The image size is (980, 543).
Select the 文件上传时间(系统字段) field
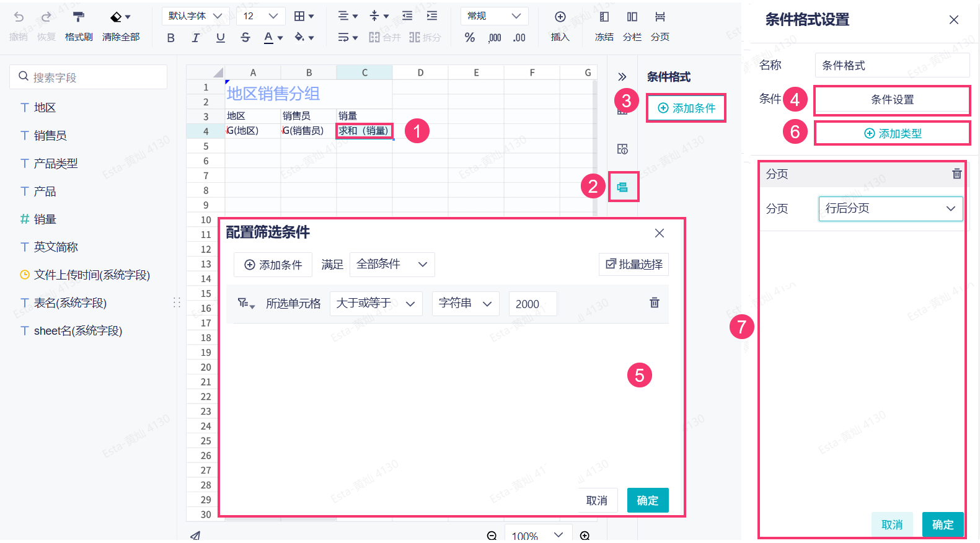coord(92,275)
